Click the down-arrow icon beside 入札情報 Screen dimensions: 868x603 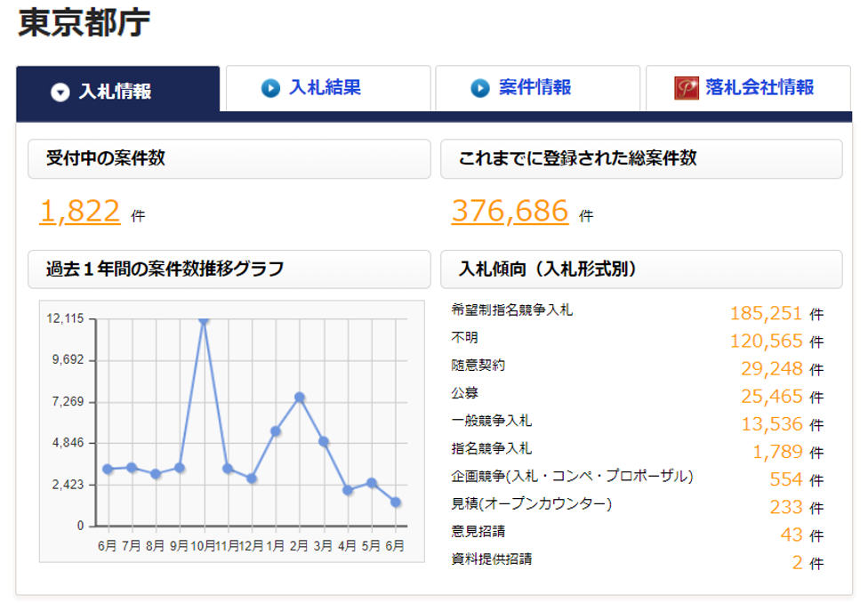click(60, 92)
